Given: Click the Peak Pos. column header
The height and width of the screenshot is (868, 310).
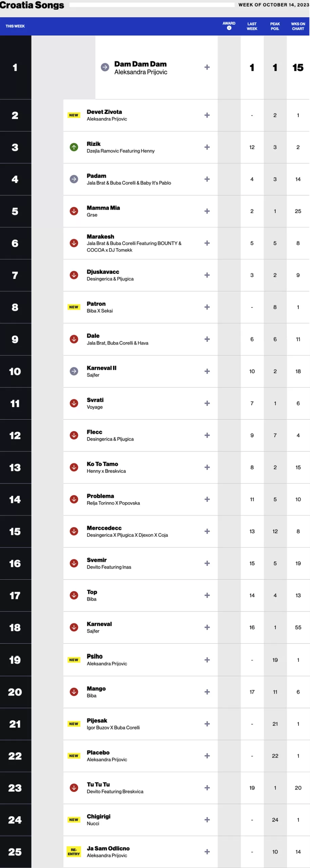Looking at the screenshot, I should [x=275, y=26].
